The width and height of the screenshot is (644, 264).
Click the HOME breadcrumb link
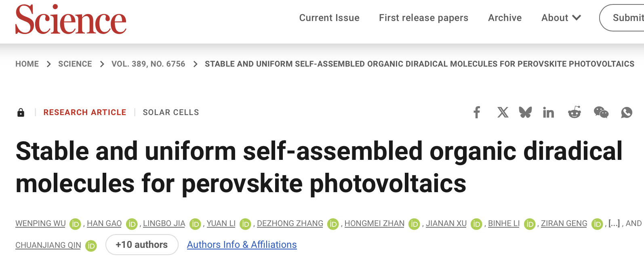(x=27, y=64)
